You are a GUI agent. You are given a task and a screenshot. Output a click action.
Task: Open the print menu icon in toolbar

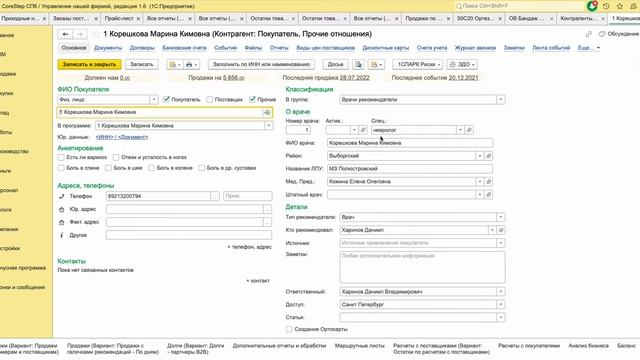191,64
